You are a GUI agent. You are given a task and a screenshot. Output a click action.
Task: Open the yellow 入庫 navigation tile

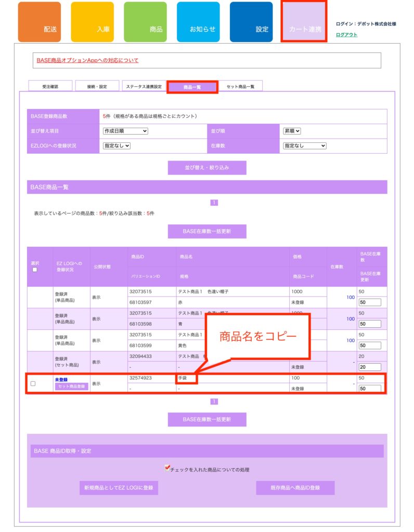[92, 22]
